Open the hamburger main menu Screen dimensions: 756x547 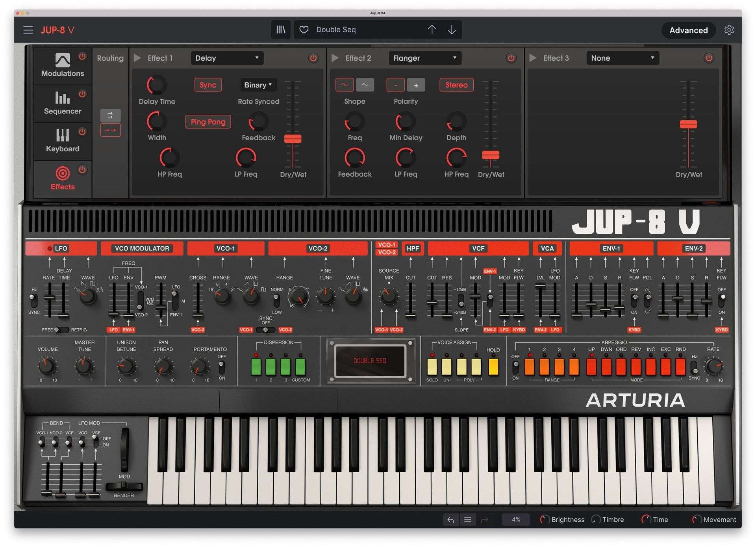pos(28,30)
